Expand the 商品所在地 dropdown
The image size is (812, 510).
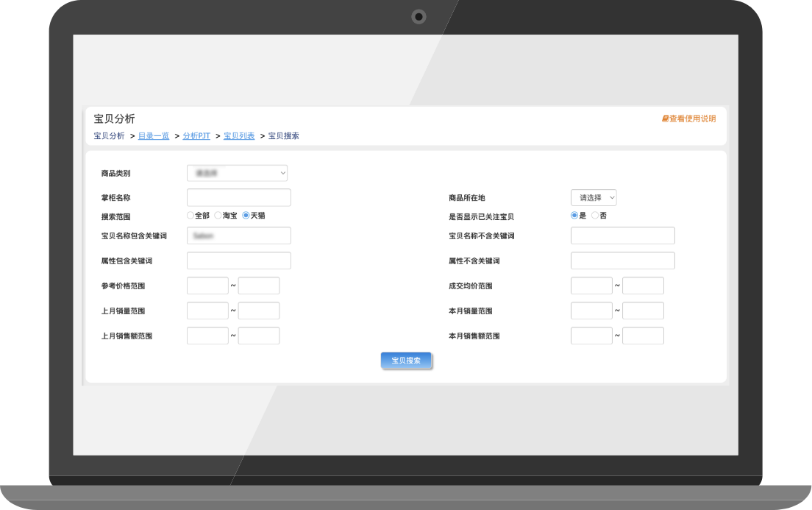pyautogui.click(x=593, y=198)
